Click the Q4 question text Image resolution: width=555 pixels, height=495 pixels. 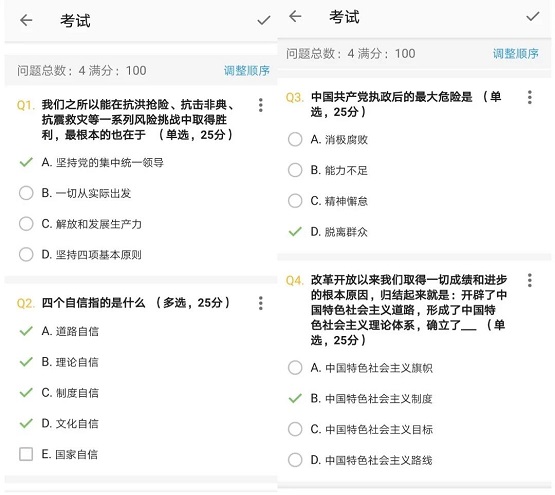pyautogui.click(x=409, y=310)
